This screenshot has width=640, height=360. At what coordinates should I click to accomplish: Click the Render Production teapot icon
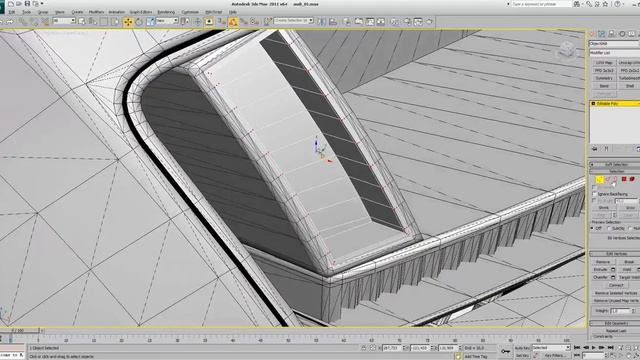pos(429,22)
